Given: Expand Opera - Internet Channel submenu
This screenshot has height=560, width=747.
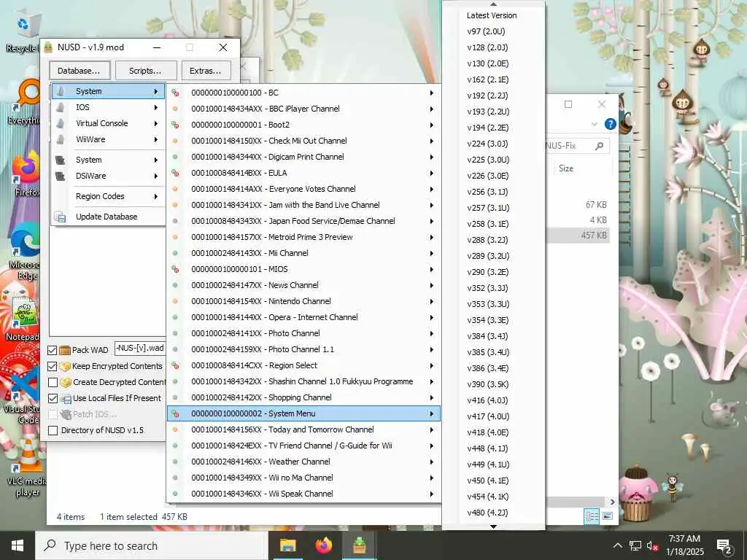Looking at the screenshot, I should click(x=303, y=317).
